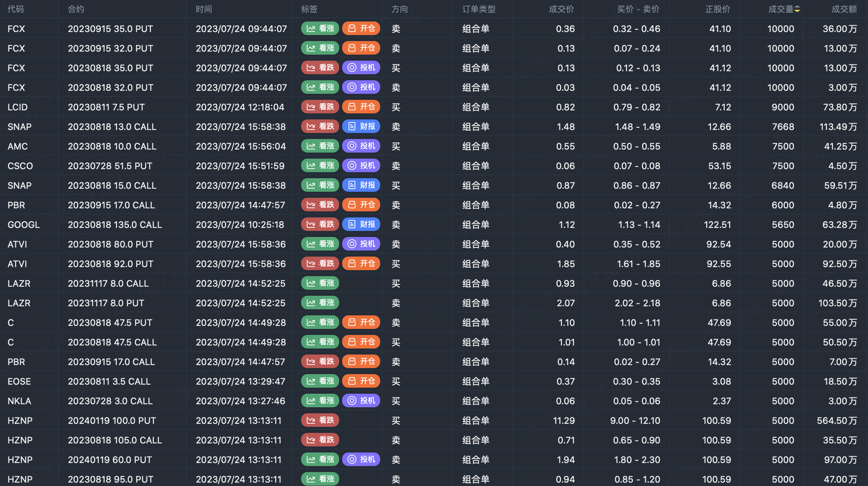Click bid-ask 9.00 - 12.10

(x=635, y=421)
